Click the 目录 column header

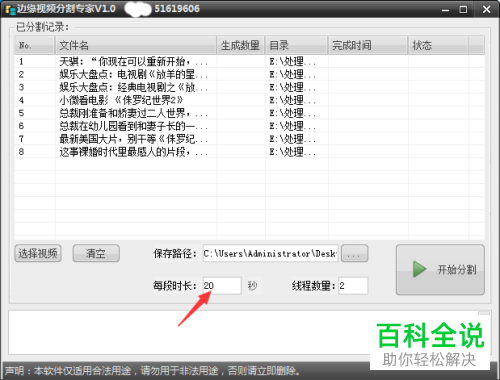point(296,45)
